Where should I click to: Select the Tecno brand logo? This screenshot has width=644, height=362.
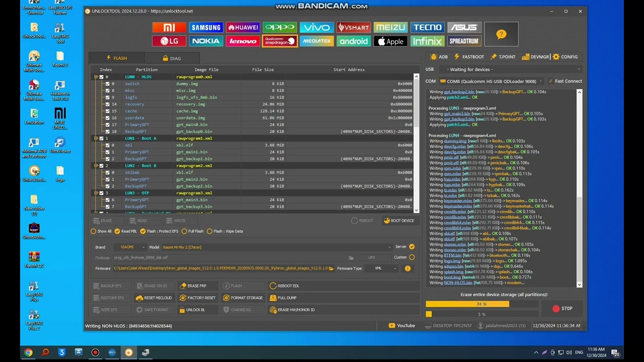(427, 28)
